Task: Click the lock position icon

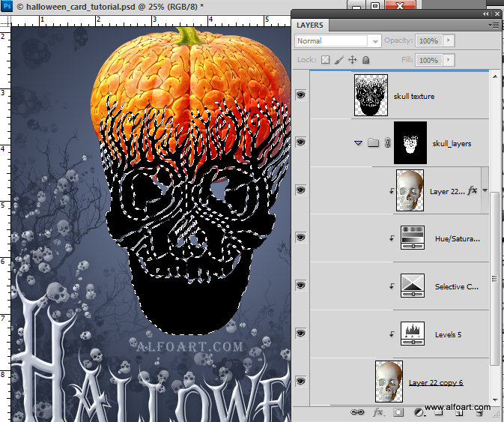Action: coord(352,60)
